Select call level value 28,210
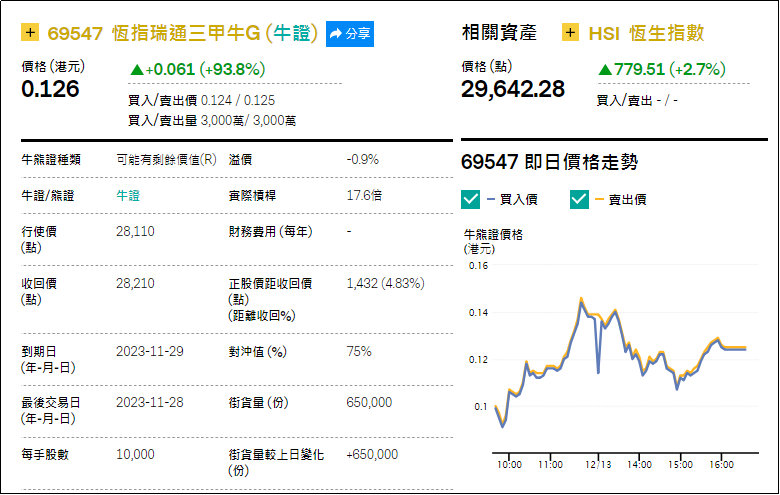The width and height of the screenshot is (780, 495). 135,284
